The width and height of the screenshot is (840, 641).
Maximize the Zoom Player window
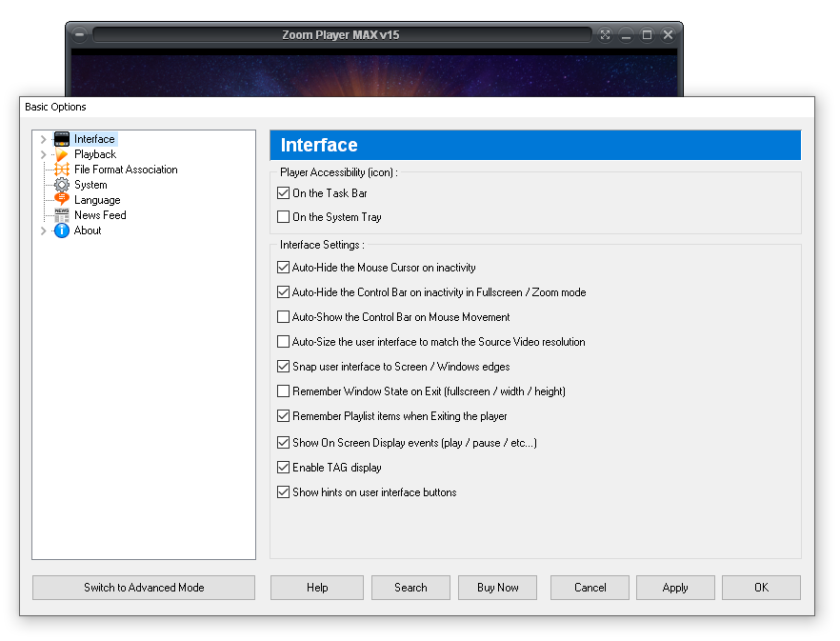648,35
